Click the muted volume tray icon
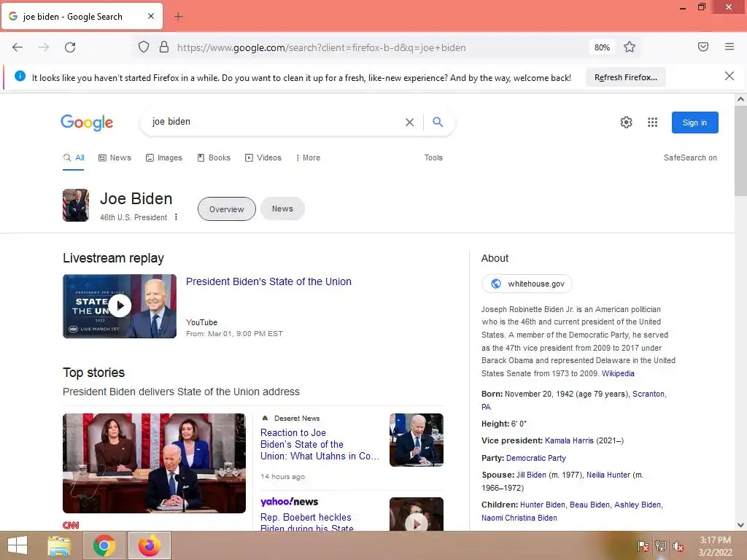 (x=678, y=546)
